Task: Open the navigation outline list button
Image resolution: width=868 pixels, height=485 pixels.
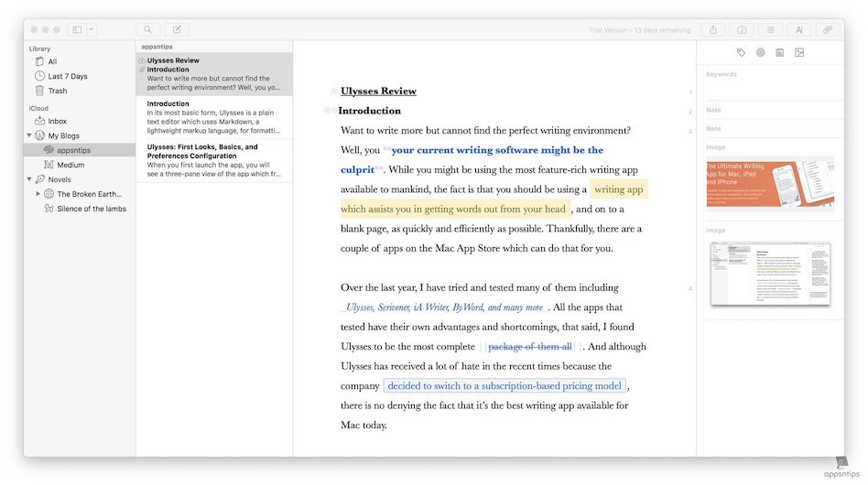Action: [771, 30]
